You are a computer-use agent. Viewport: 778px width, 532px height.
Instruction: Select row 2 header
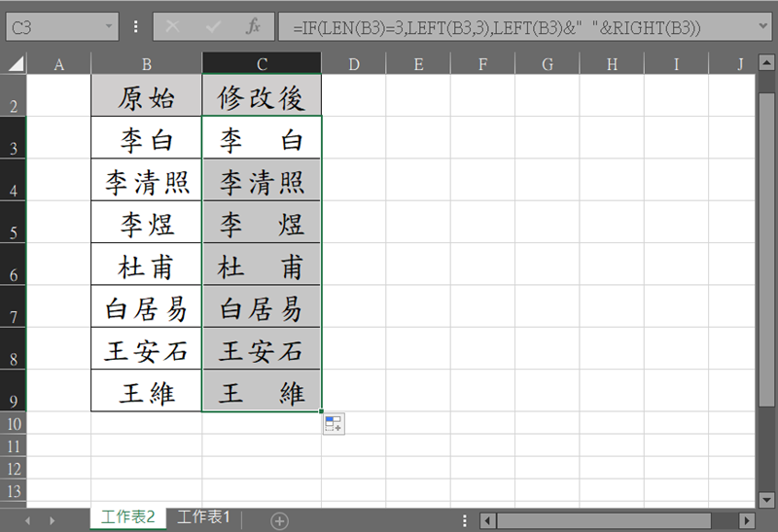pyautogui.click(x=14, y=95)
